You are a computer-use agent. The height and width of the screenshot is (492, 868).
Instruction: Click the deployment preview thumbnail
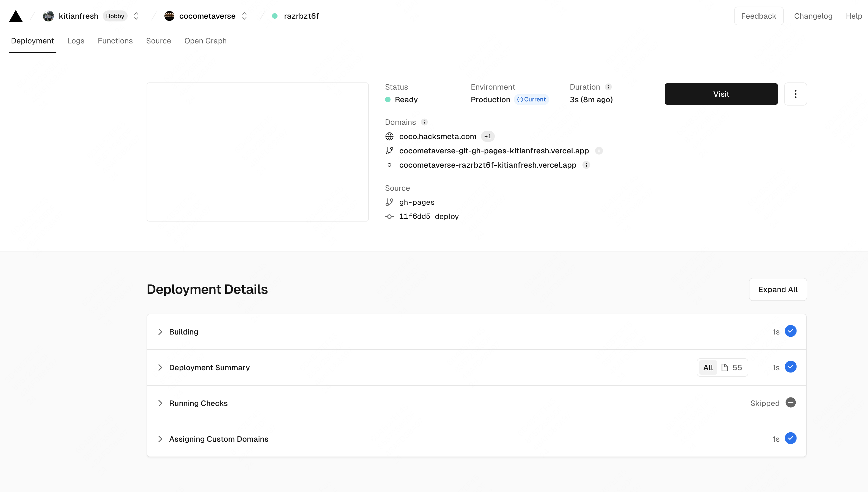(x=258, y=152)
